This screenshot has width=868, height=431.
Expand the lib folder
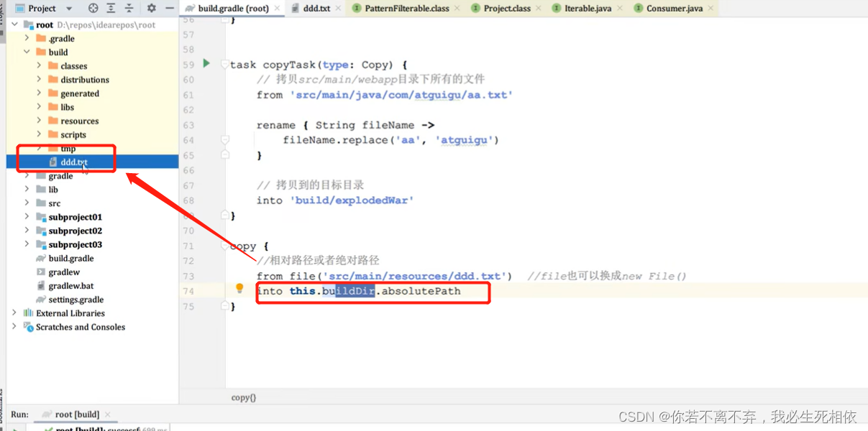point(27,189)
